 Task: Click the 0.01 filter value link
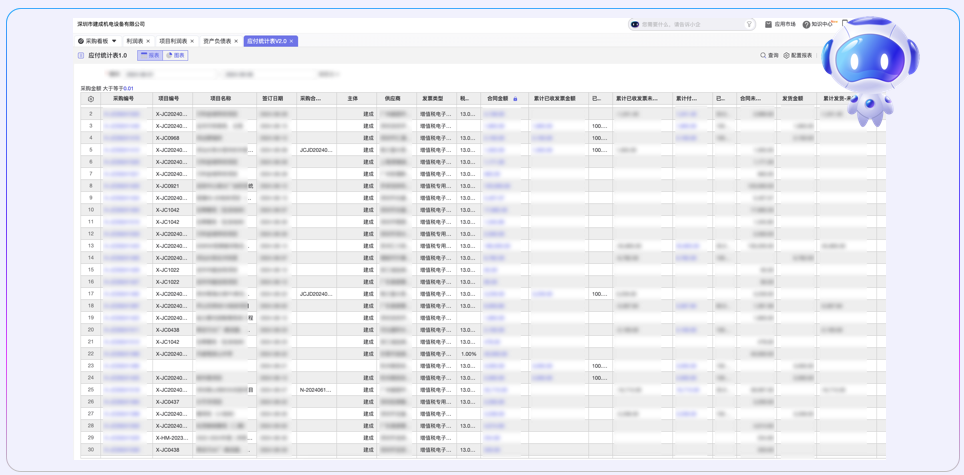point(128,89)
